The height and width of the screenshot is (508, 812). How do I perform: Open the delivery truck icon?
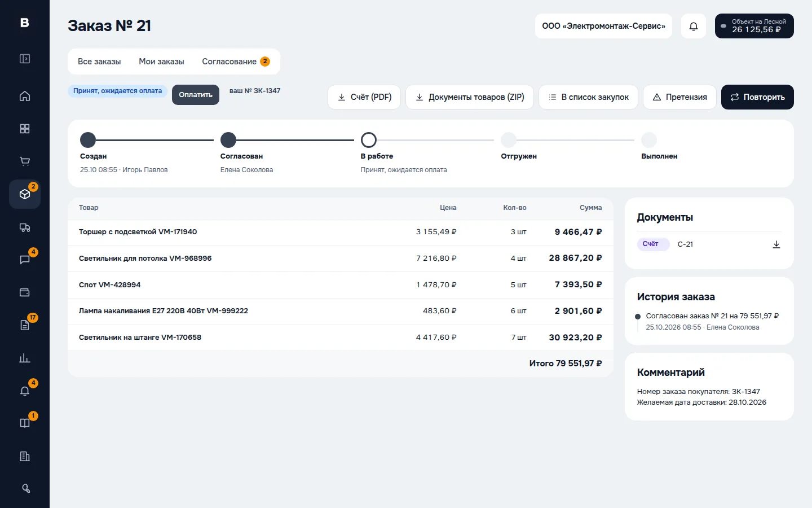coord(25,227)
